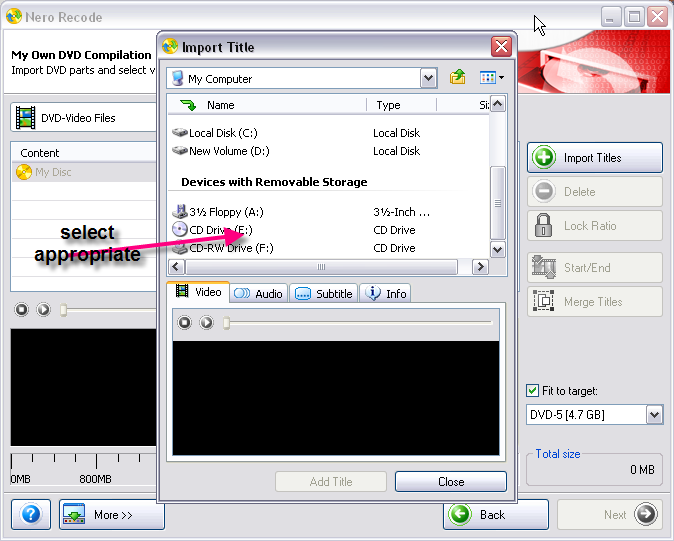Click the file list scroll up arrow
Screen dimensions: 674x541
tap(498, 104)
